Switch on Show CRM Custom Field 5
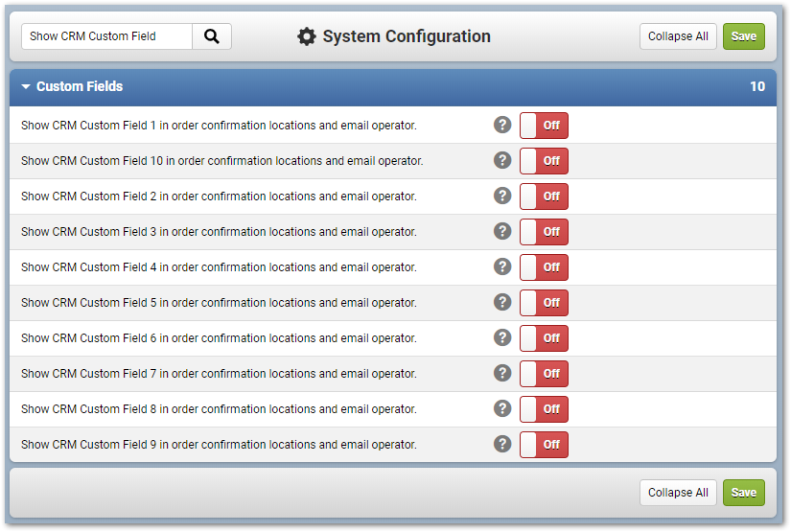Image resolution: width=791 pixels, height=532 pixels. [544, 303]
